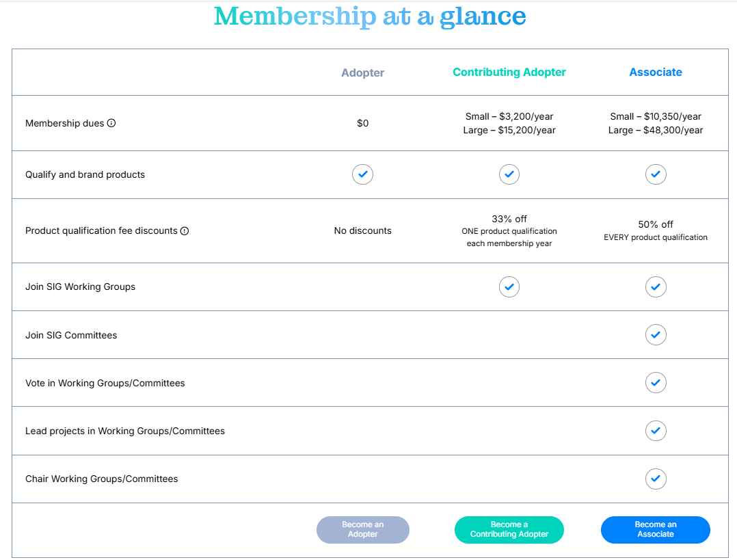
Task: Click the 33% off discount text
Action: [x=509, y=219]
